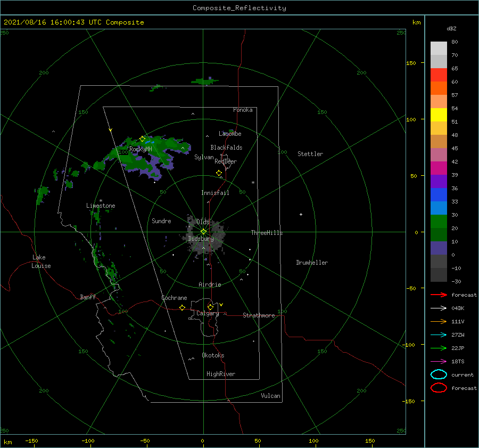Pick the red swatch above 60 dBZ
The width and height of the screenshot is (479, 448).
coord(439,75)
